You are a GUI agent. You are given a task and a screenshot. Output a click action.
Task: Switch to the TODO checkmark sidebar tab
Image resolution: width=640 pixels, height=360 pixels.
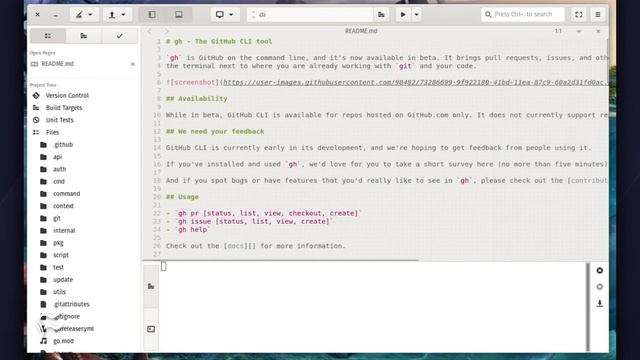tap(120, 36)
